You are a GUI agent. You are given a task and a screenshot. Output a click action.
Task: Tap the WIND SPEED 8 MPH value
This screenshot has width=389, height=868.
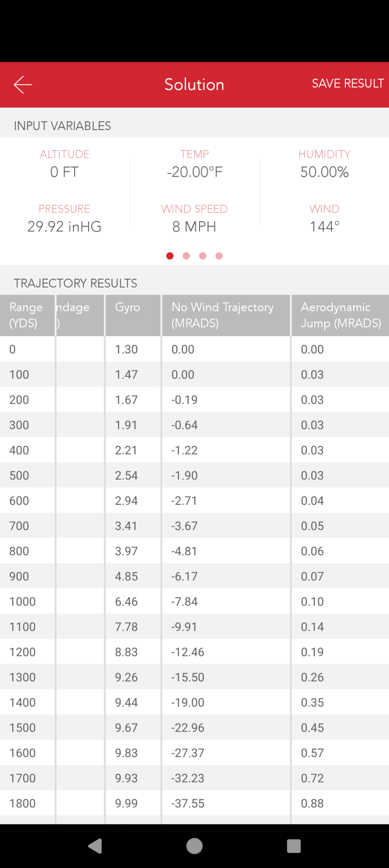pos(194,226)
